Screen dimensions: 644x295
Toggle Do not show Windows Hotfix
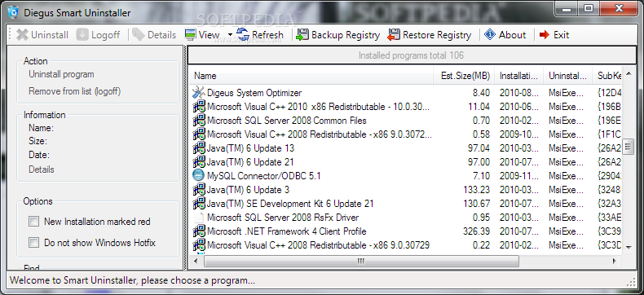[x=33, y=243]
